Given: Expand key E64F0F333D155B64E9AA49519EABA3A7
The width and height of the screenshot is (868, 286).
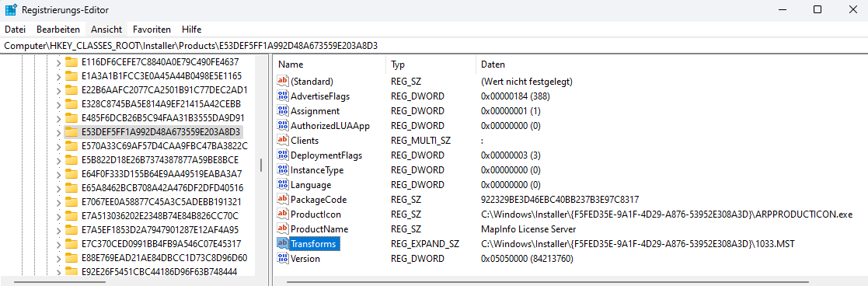Looking at the screenshot, I should (x=58, y=174).
